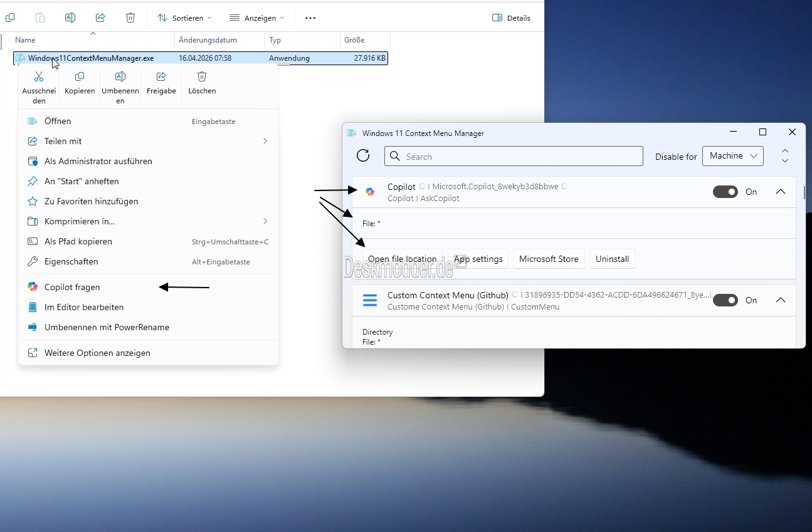This screenshot has width=812, height=532.
Task: Click the refresh icon in Context Menu Manager
Action: [x=362, y=156]
